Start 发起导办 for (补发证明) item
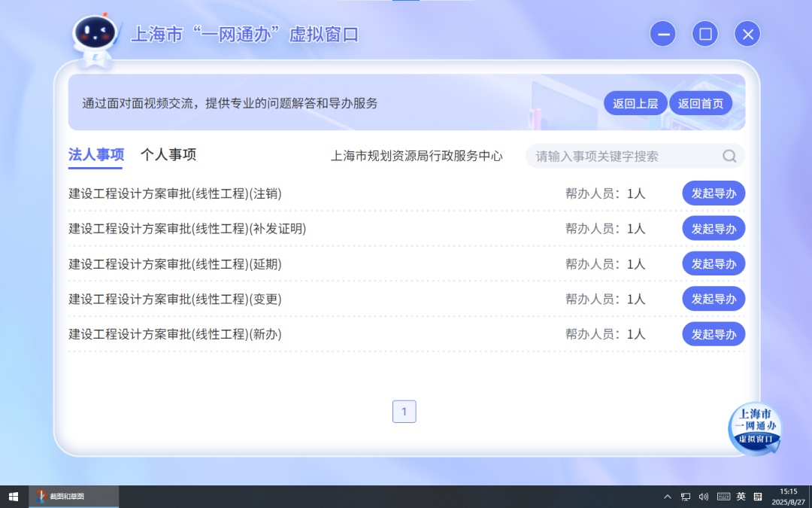 714,229
